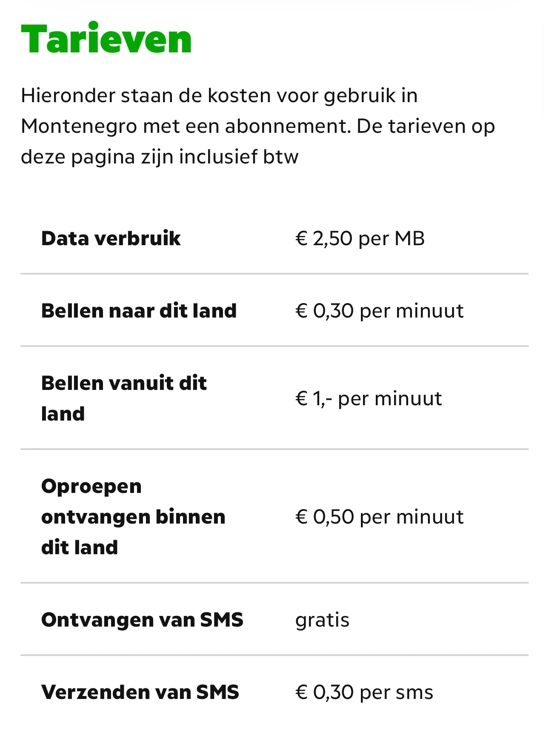This screenshot has height=756, width=549.
Task: Select Bellen naar dit land label
Action: click(139, 311)
